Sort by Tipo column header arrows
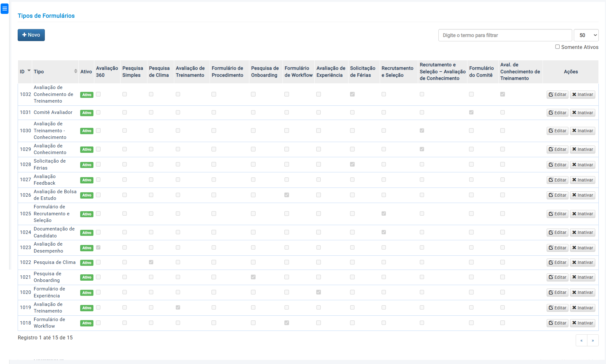 75,71
